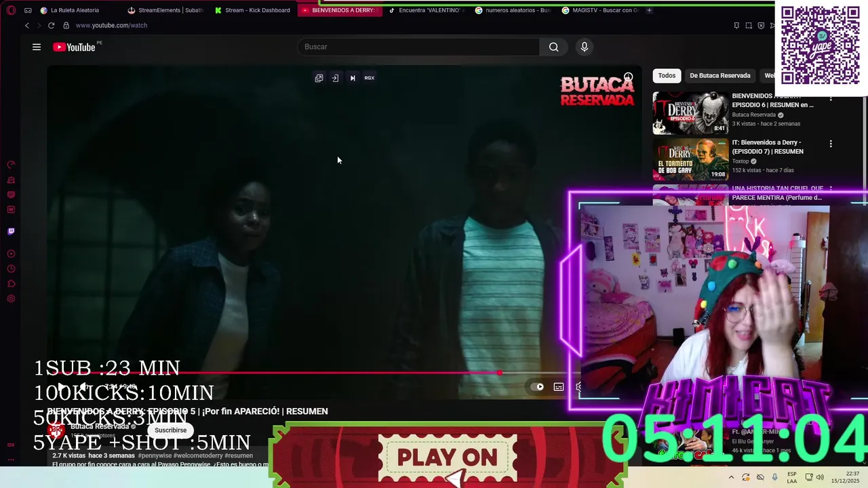
Task: Open Extensions cube icon in sidebar
Action: [x=11, y=284]
